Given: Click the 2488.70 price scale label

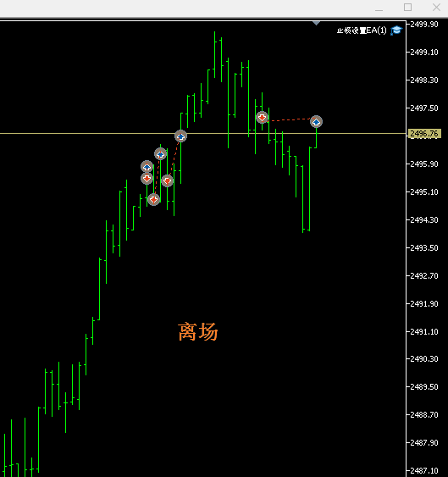Looking at the screenshot, I should pyautogui.click(x=424, y=415).
